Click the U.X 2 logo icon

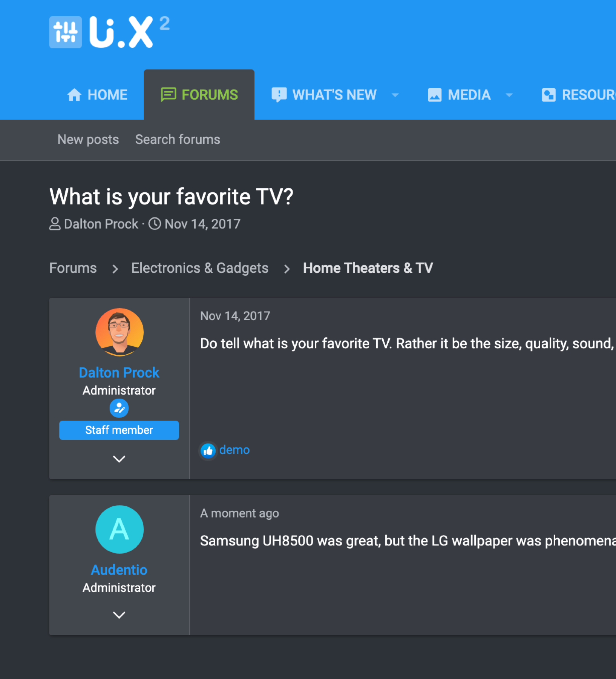click(x=66, y=32)
